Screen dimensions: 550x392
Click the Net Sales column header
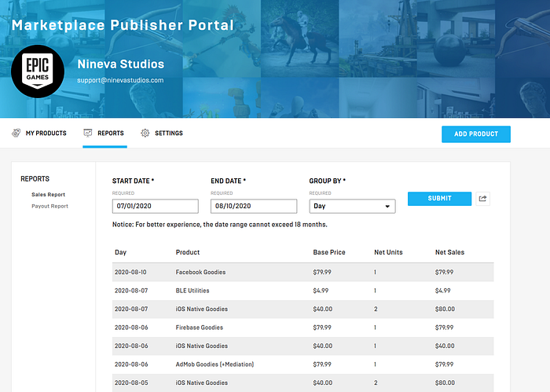pos(449,252)
